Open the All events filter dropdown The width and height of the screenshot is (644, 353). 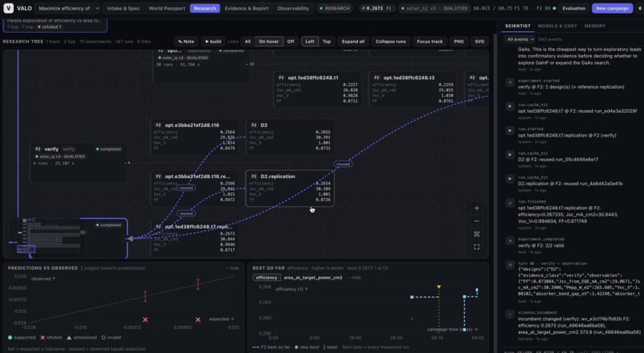(x=520, y=39)
